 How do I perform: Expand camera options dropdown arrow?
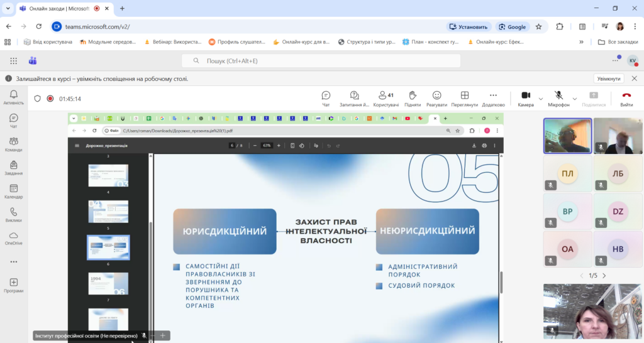pos(541,99)
